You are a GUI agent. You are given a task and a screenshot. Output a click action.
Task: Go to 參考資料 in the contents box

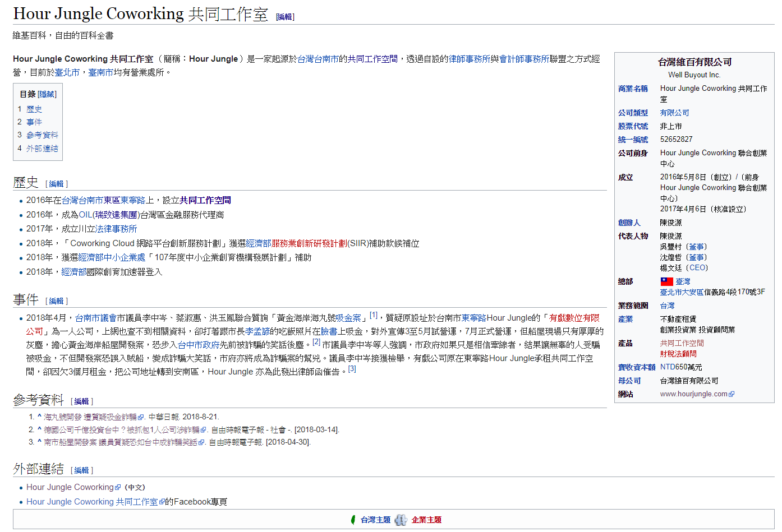click(42, 135)
